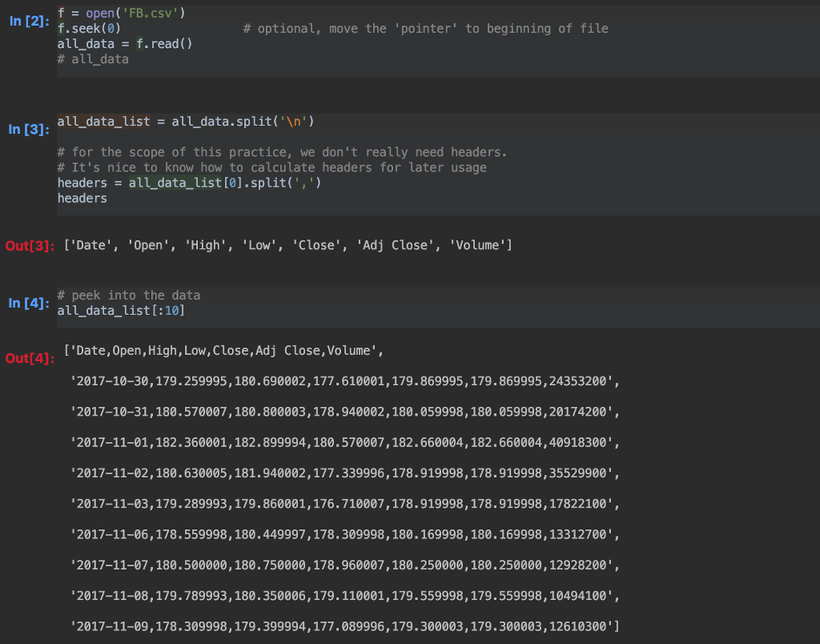The image size is (820, 644).
Task: Place cursor on the f.seek(0) line
Action: pos(88,28)
